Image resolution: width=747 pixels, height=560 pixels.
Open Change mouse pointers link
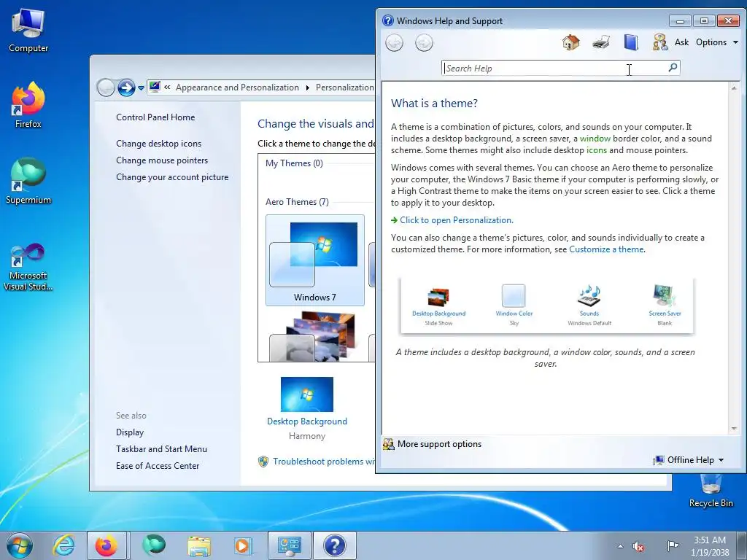162,160
